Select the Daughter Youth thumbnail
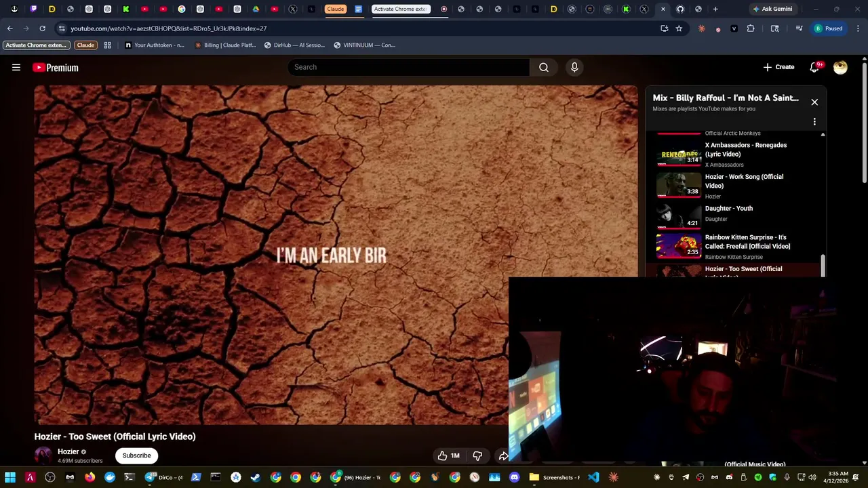This screenshot has height=488, width=868. click(x=679, y=216)
